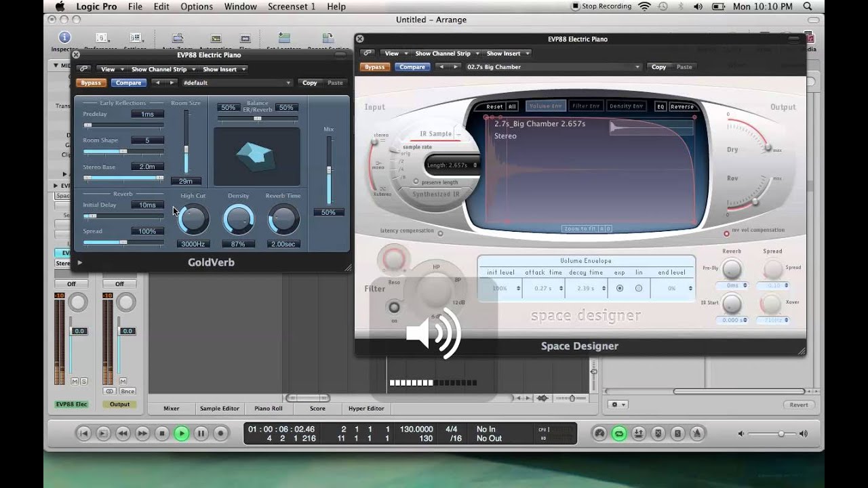Select next preset arrow in Space Designer
This screenshot has height=488, width=868.
(455, 67)
